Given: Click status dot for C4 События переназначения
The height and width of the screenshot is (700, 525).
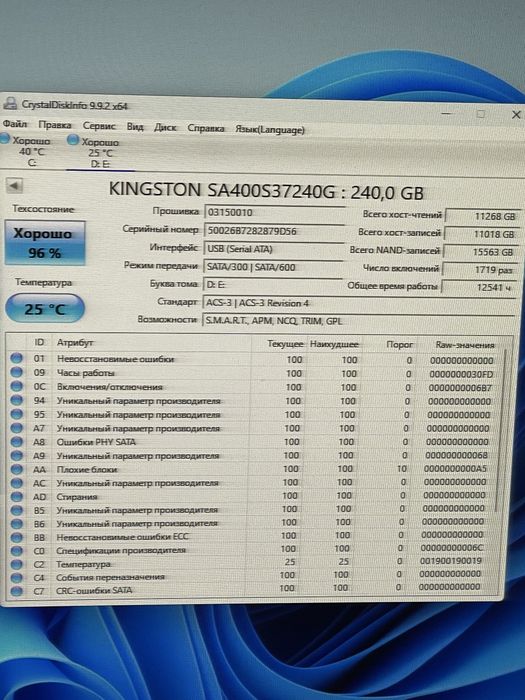Looking at the screenshot, I should point(16,577).
